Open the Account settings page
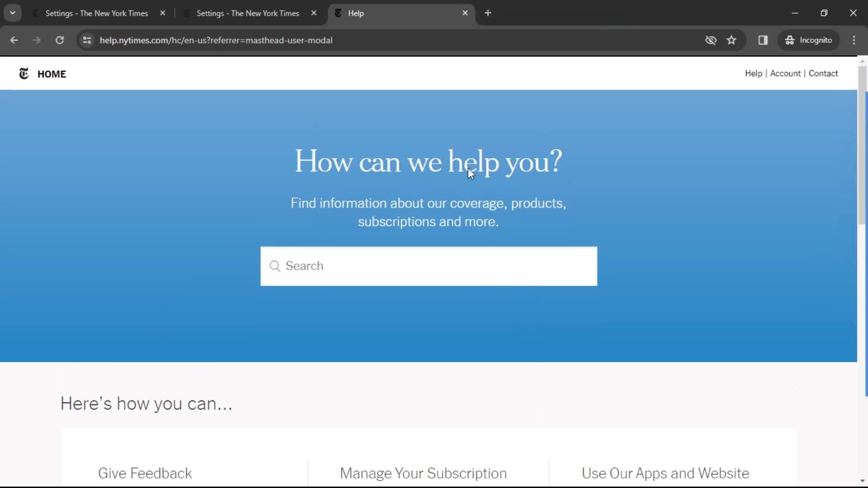 pos(785,73)
